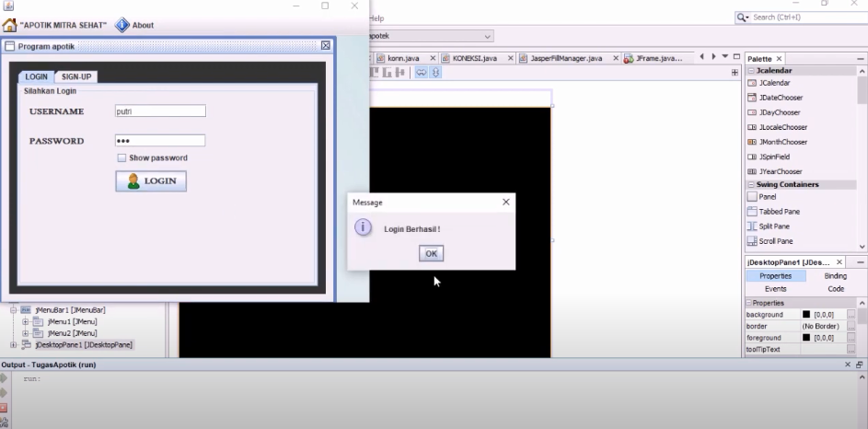Click the foreground black color swatch
The width and height of the screenshot is (868, 429).
[806, 338]
